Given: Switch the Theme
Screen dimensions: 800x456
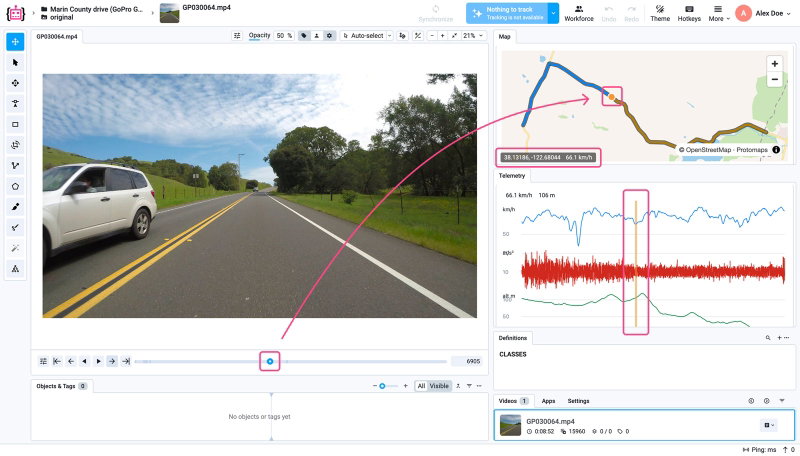Looking at the screenshot, I should pos(660,14).
